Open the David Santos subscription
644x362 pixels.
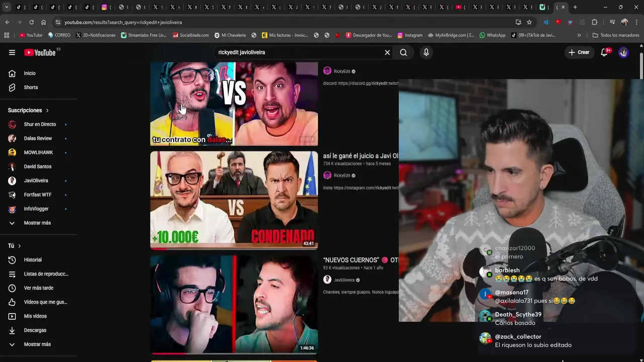point(39,166)
